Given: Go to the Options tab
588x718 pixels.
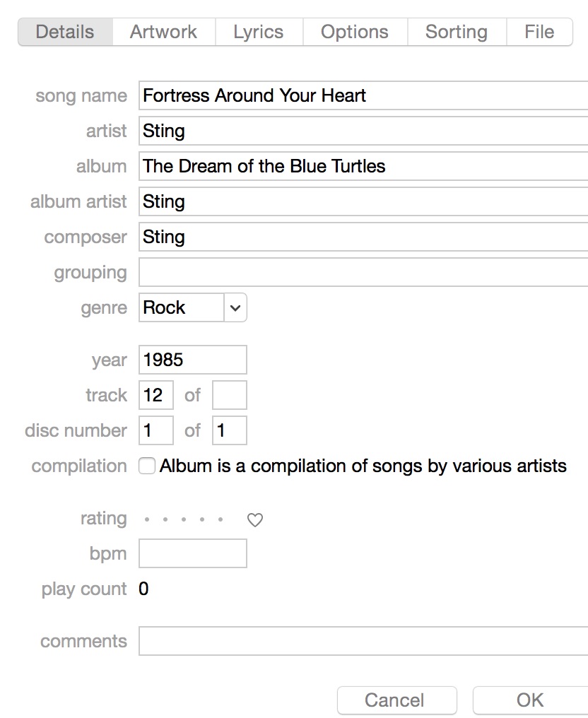Looking at the screenshot, I should 355,32.
